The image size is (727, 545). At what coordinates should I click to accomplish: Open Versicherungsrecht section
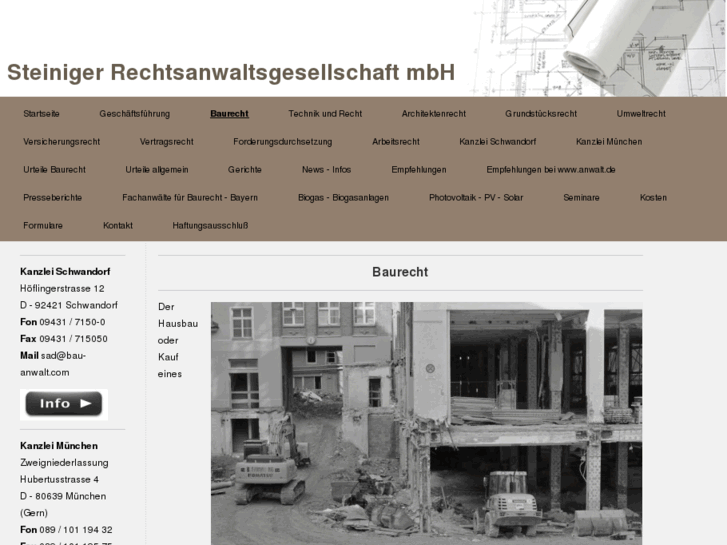pyautogui.click(x=62, y=141)
